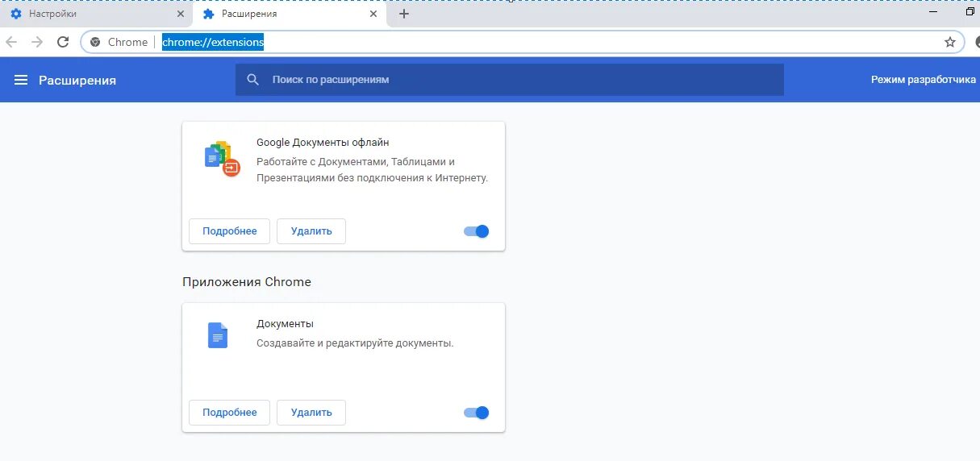Click the Расширения page title
This screenshot has width=980, height=461.
(x=77, y=80)
